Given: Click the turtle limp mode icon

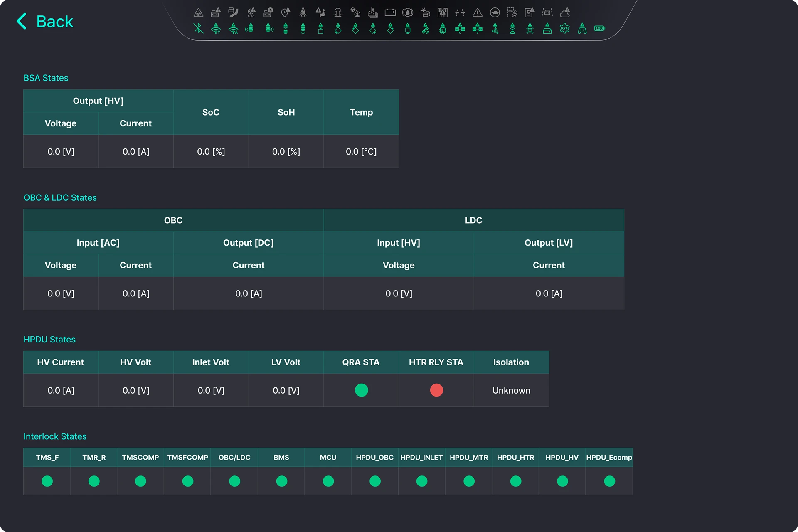Looking at the screenshot, I should pyautogui.click(x=495, y=12).
